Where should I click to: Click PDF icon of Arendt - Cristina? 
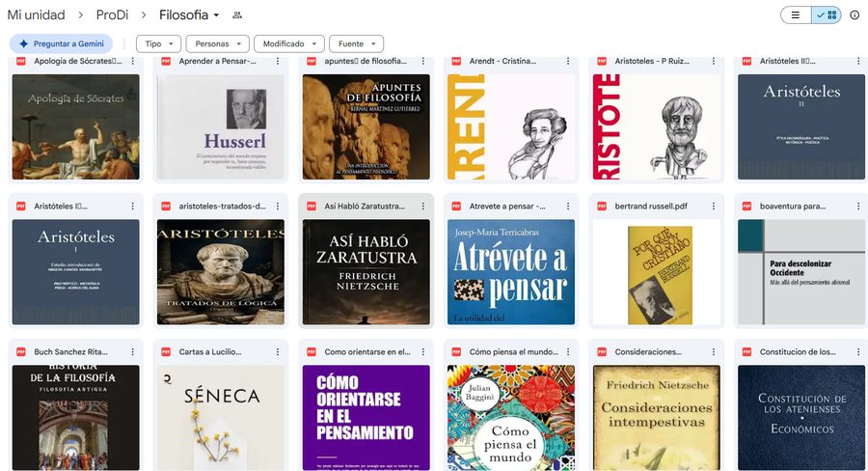(x=456, y=61)
